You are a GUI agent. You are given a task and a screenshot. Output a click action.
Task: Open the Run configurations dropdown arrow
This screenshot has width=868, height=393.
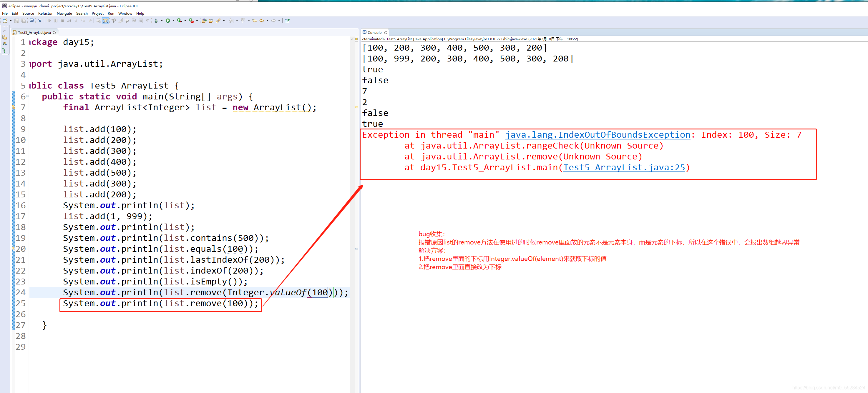(173, 21)
